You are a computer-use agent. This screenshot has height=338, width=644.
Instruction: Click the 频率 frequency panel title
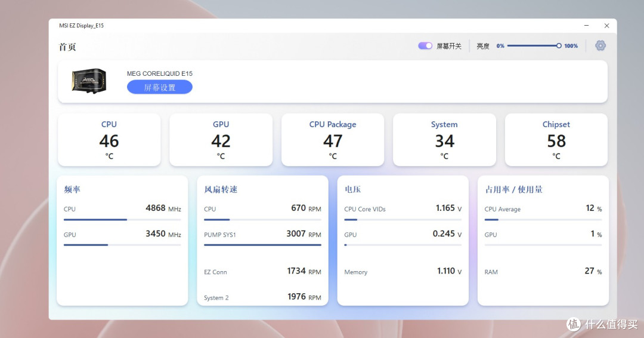pyautogui.click(x=72, y=189)
